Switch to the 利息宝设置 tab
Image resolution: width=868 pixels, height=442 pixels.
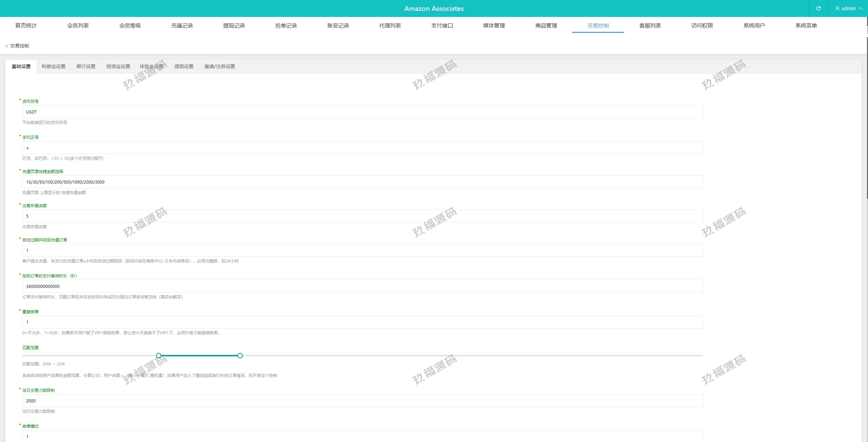54,66
